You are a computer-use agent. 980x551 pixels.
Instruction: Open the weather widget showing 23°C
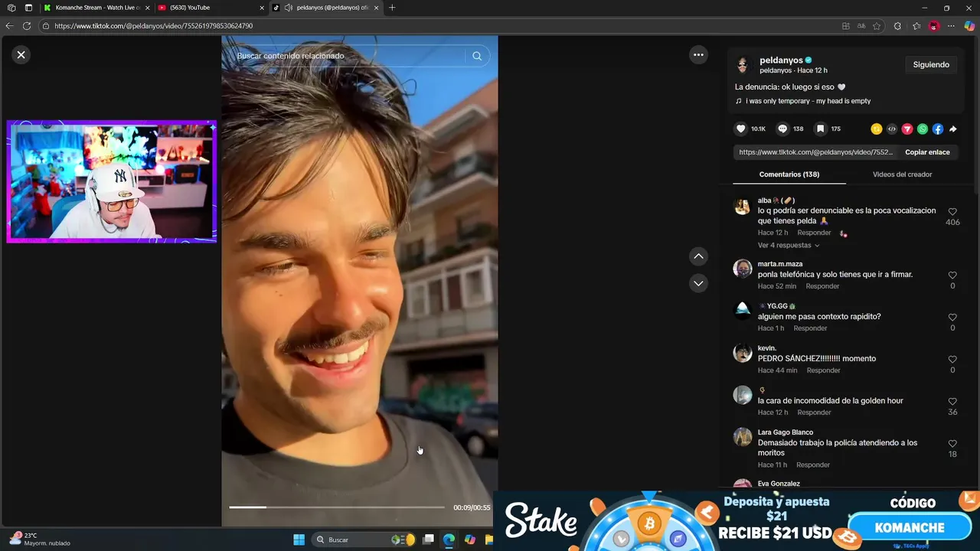coord(40,540)
